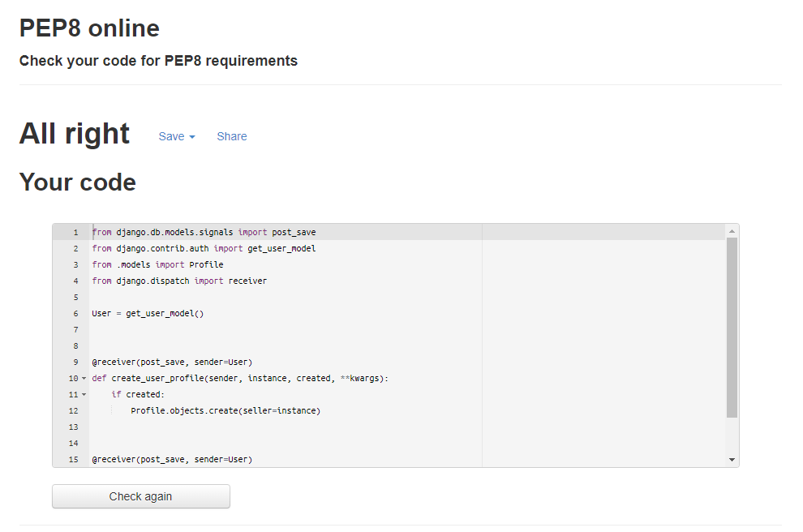
Task: Open the Save dropdown
Action: [172, 136]
